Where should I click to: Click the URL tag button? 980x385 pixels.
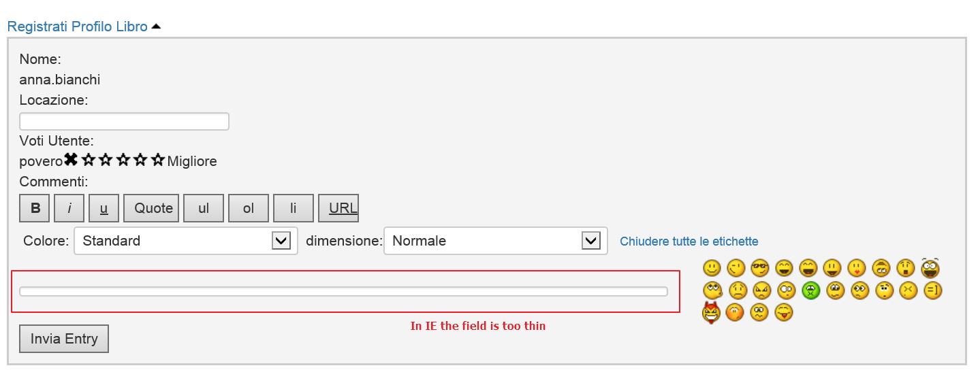click(338, 208)
